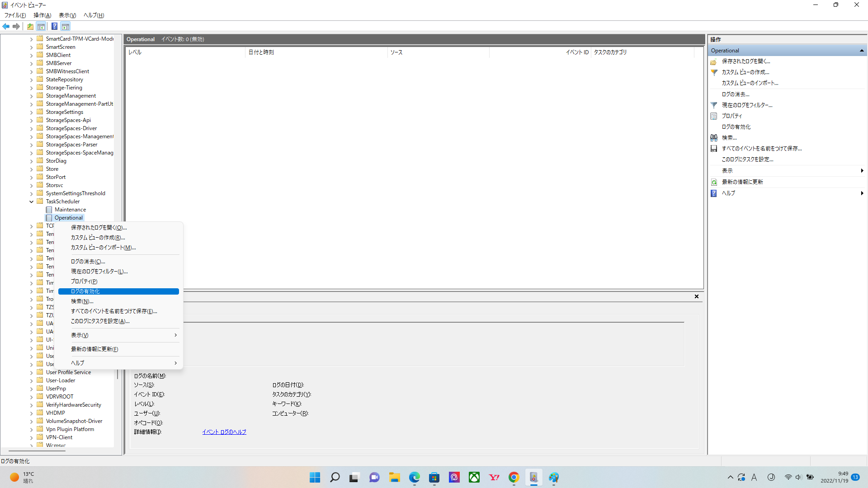Toggle the console tree pane icon
The image size is (868, 488).
(41, 26)
